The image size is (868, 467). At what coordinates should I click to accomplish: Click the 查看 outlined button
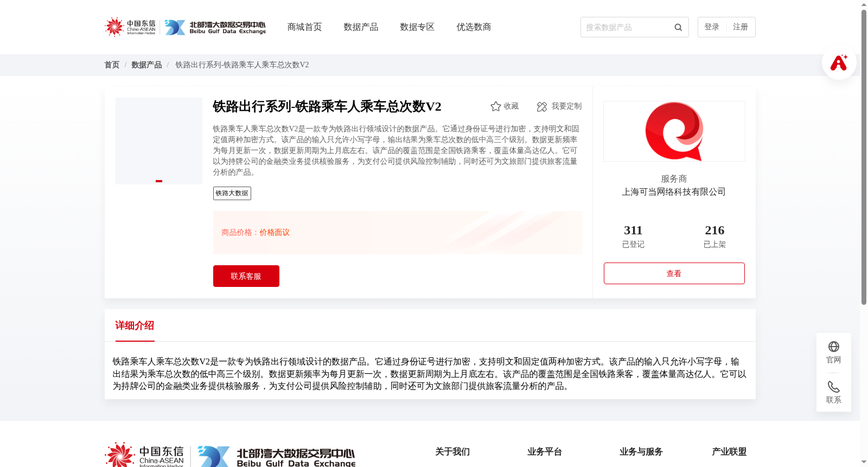(674, 273)
